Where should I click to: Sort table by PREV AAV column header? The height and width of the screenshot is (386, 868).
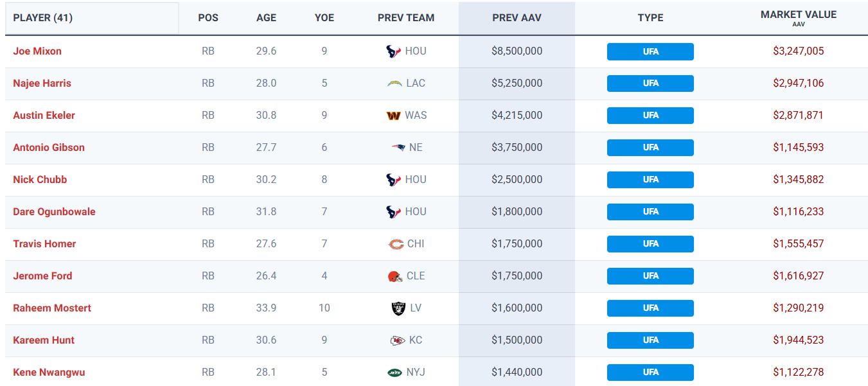click(517, 18)
